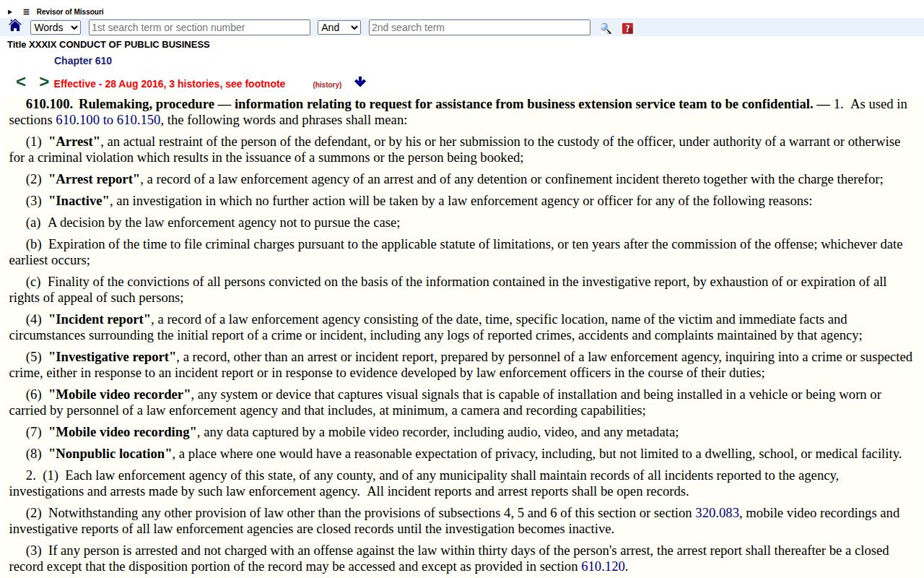The height and width of the screenshot is (578, 924).
Task: Click the bold "Nonpublic location" term
Action: coord(110,454)
